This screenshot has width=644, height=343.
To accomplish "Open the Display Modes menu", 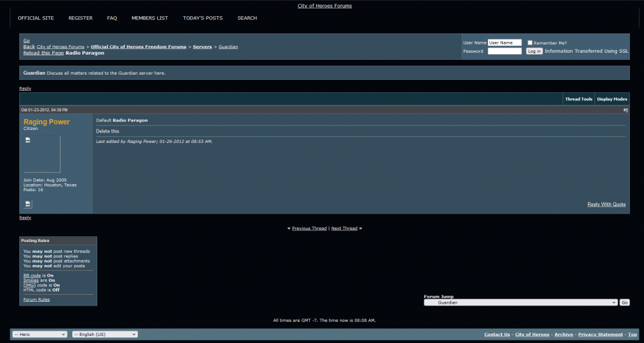I will tap(612, 99).
